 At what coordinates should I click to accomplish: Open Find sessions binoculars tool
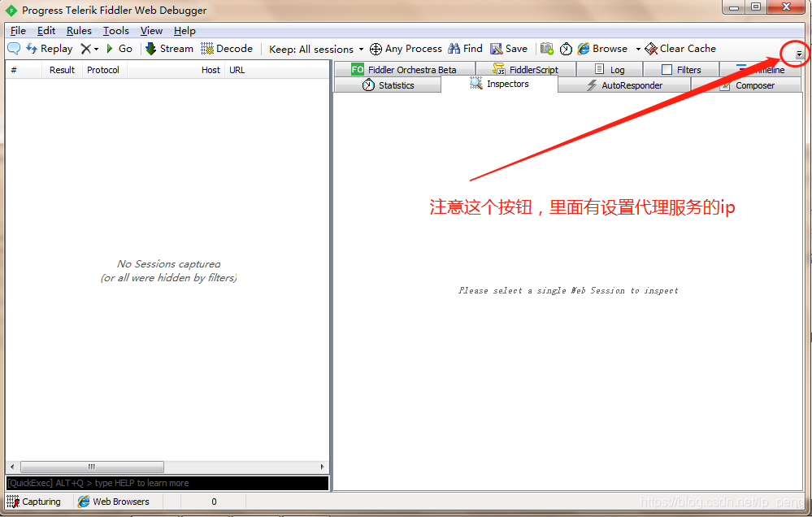click(x=465, y=49)
